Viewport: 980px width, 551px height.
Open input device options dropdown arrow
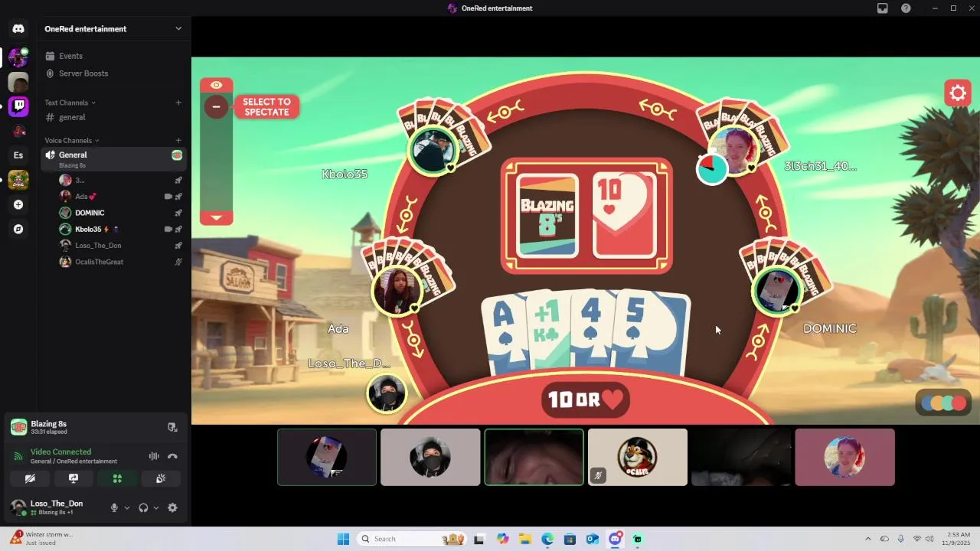127,507
